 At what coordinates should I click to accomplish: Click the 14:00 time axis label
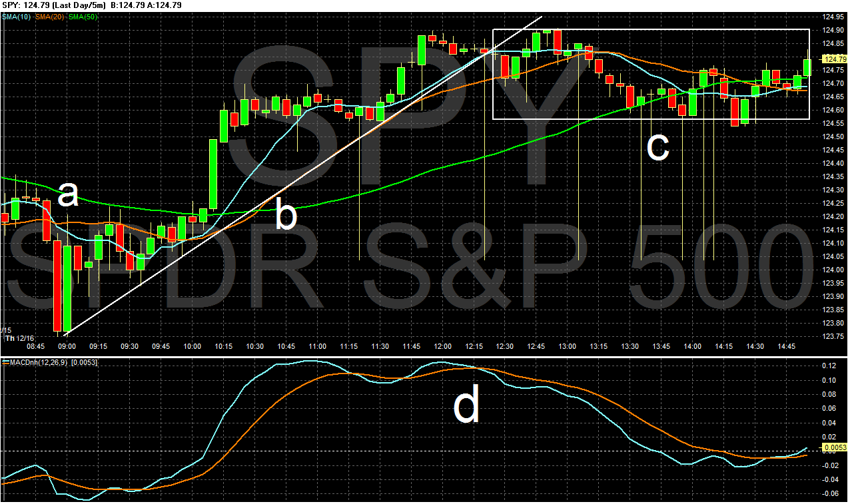point(693,347)
